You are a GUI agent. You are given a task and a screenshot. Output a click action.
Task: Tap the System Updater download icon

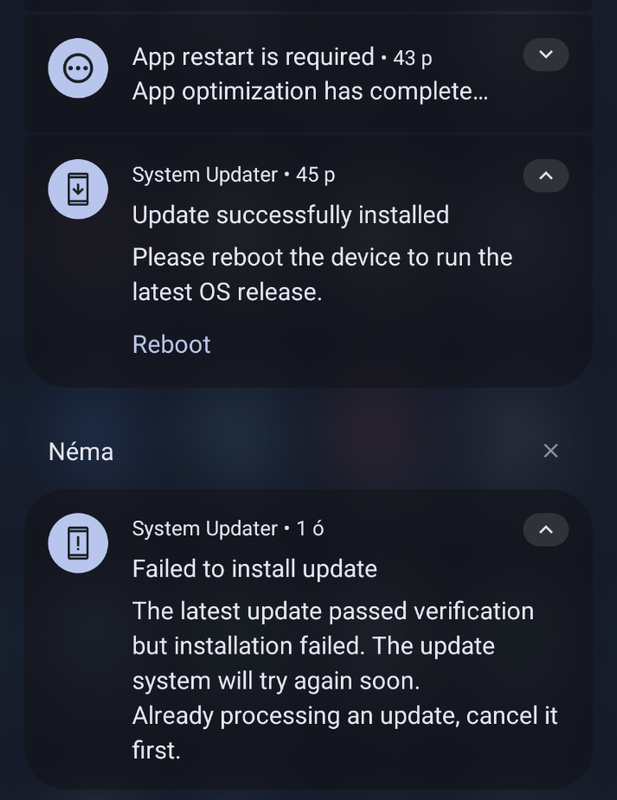78,189
